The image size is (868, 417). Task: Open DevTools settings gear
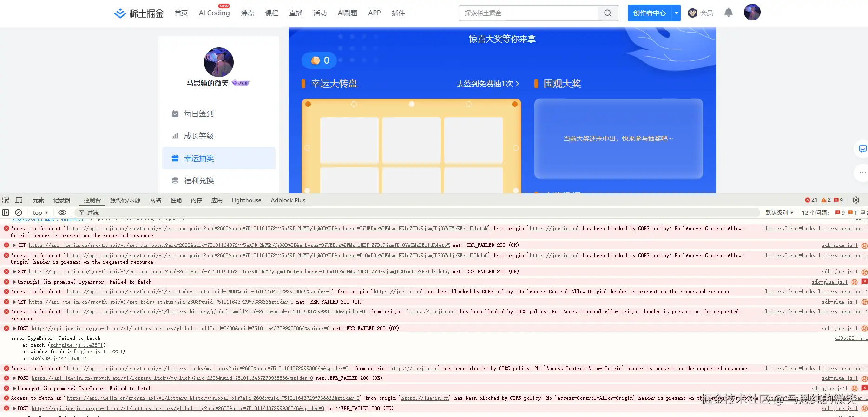[x=856, y=200]
